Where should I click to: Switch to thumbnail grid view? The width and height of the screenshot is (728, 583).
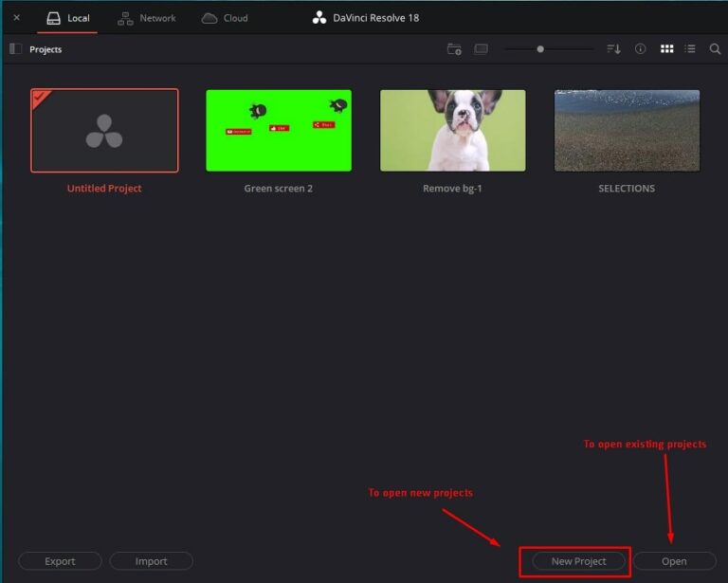coord(666,48)
